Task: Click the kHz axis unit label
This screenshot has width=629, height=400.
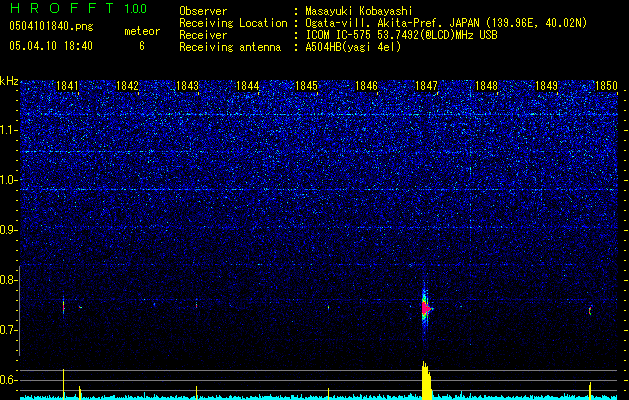Action: 9,81
